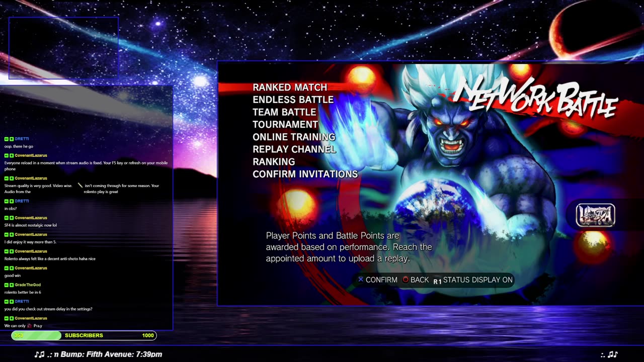
Task: Select RANKED MATCH menu entry
Action: pos(290,87)
